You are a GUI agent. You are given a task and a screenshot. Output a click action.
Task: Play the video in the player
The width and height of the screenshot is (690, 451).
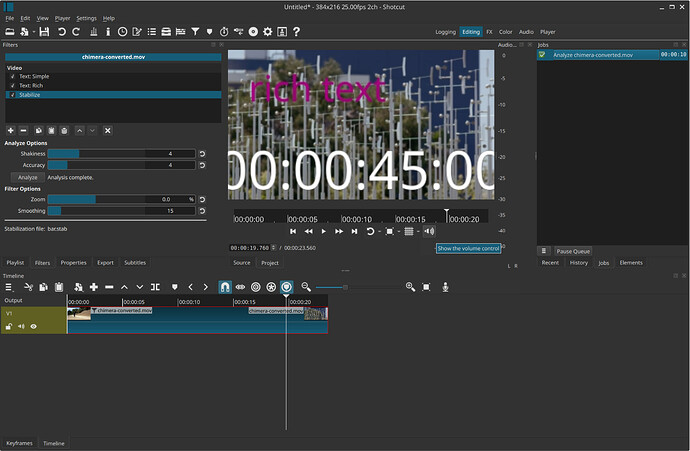point(323,231)
